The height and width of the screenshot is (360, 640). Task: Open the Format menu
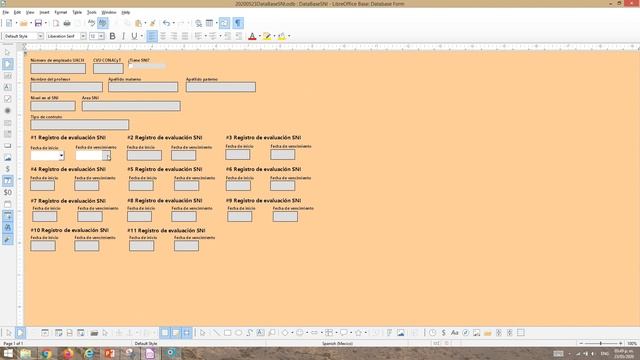[60, 12]
